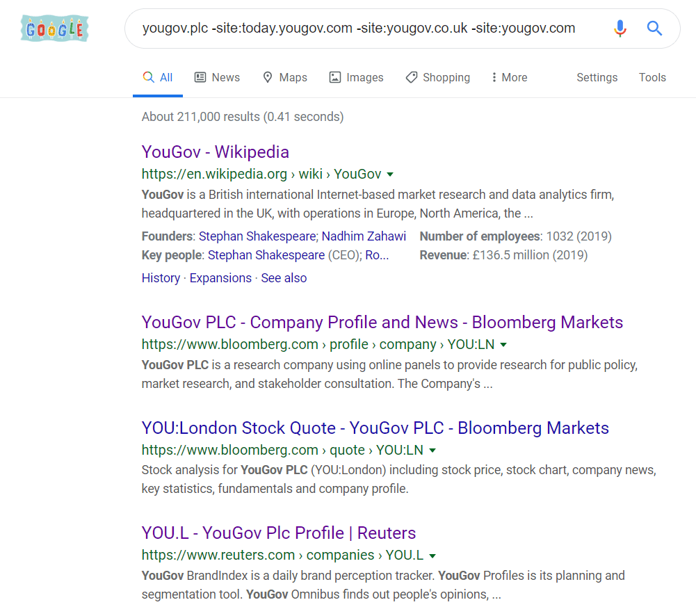
Task: Expand dropdown arrow beside Reuters URL
Action: [432, 556]
